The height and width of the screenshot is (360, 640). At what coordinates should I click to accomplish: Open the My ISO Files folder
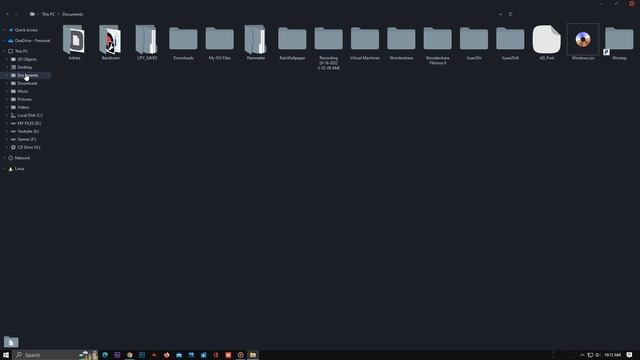tap(220, 42)
